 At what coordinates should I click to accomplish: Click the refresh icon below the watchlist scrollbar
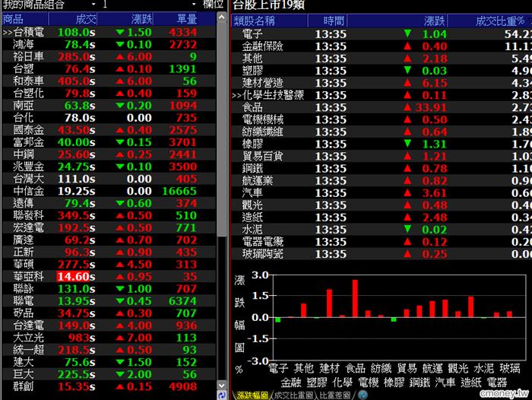click(x=222, y=395)
